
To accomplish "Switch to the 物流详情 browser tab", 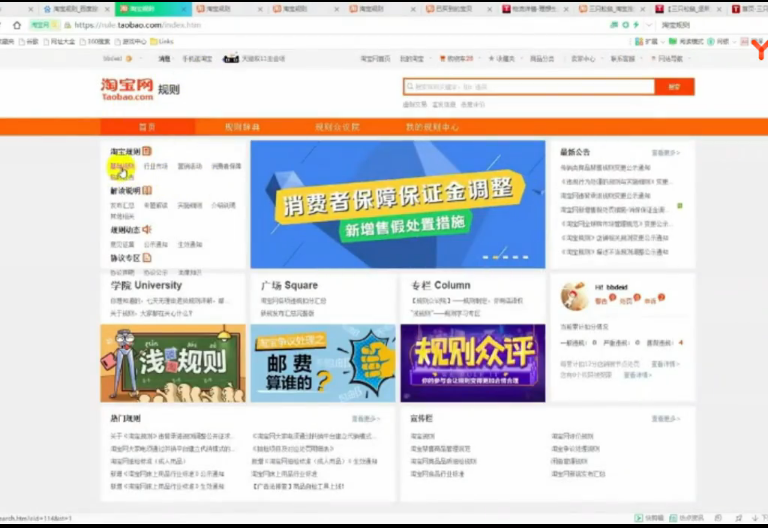I will (535, 9).
